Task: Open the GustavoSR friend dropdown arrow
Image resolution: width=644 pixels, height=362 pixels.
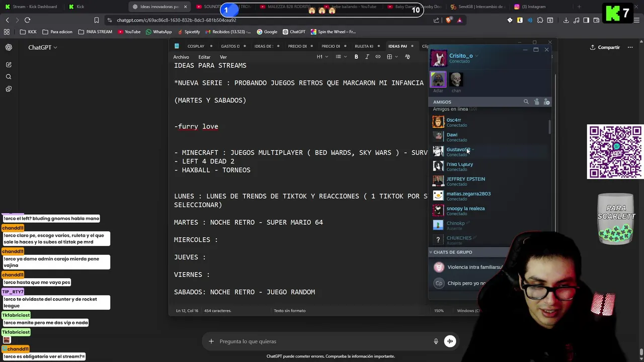Action: (x=473, y=149)
